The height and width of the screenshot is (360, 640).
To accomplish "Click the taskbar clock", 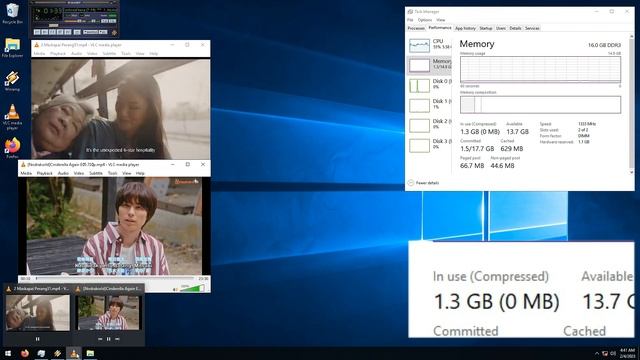I will (x=627, y=353).
